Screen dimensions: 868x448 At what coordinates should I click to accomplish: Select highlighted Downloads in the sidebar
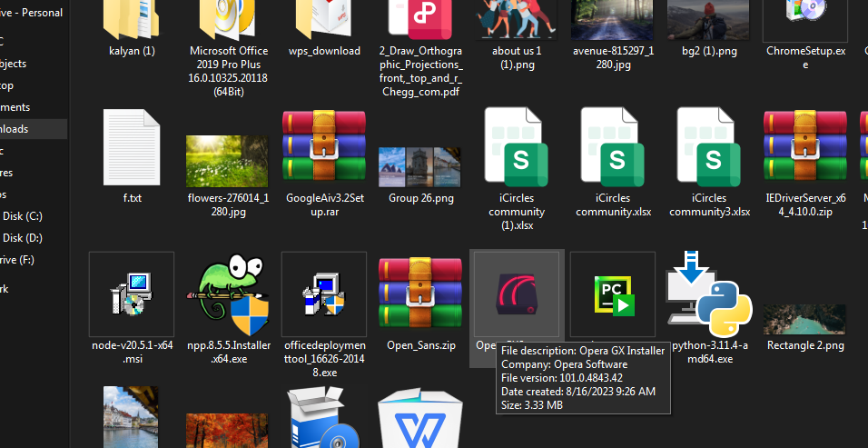click(x=34, y=129)
